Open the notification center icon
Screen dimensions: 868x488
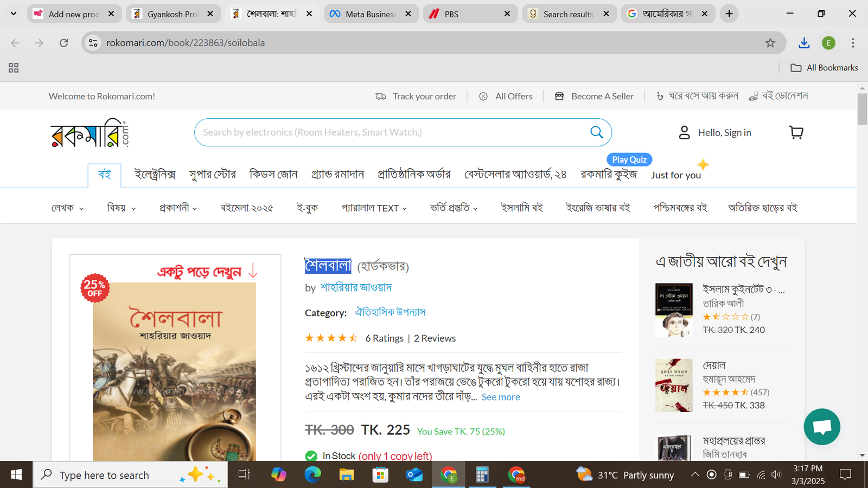click(845, 475)
